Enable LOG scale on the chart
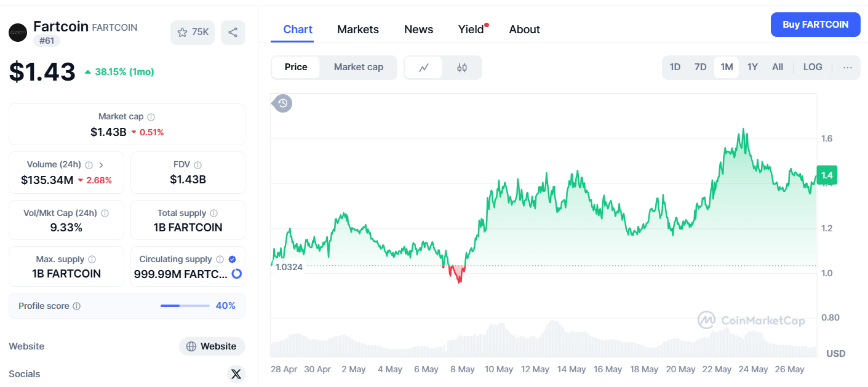This screenshot has height=387, width=868. (813, 66)
